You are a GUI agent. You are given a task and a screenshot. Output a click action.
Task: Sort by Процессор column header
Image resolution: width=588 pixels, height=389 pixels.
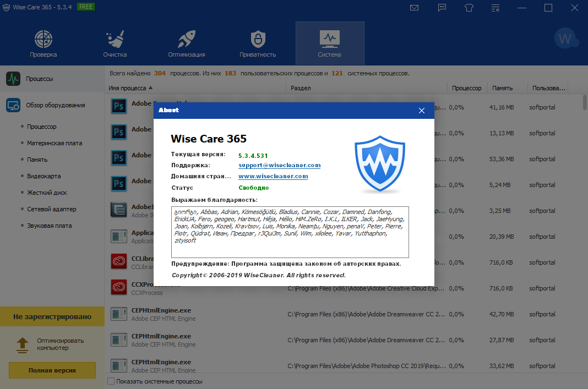tap(467, 88)
